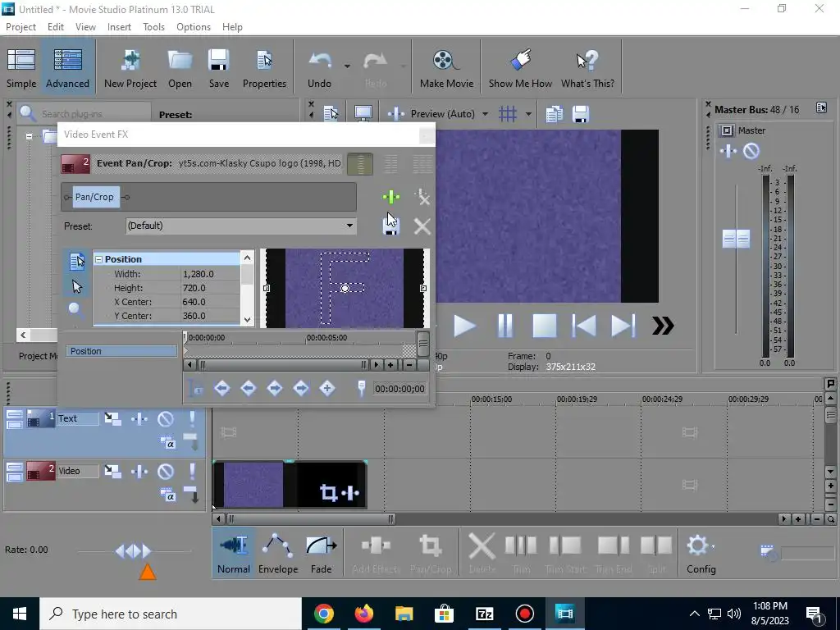Viewport: 840px width, 630px height.
Task: Select the Fade tool
Action: [321, 554]
